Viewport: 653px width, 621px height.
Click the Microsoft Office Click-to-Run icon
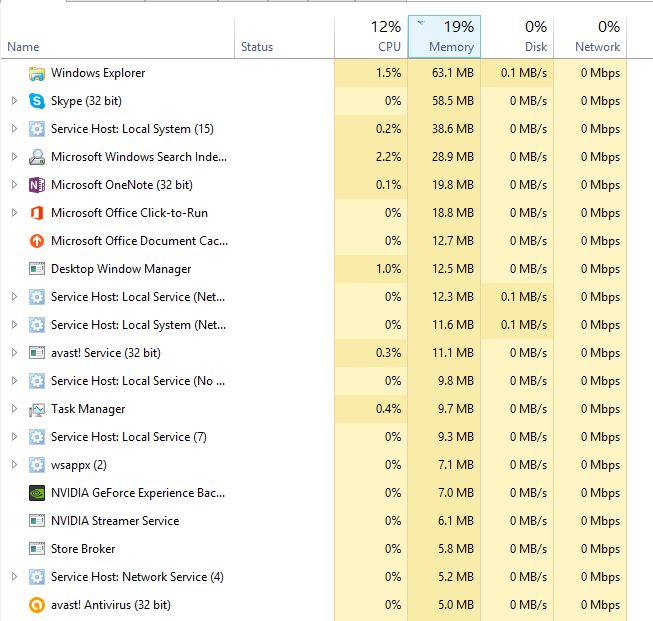(x=37, y=213)
